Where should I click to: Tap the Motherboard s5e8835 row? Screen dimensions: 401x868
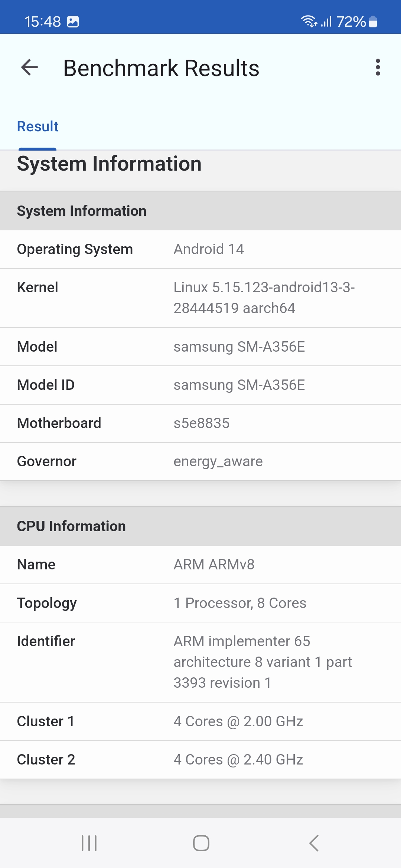(x=200, y=423)
